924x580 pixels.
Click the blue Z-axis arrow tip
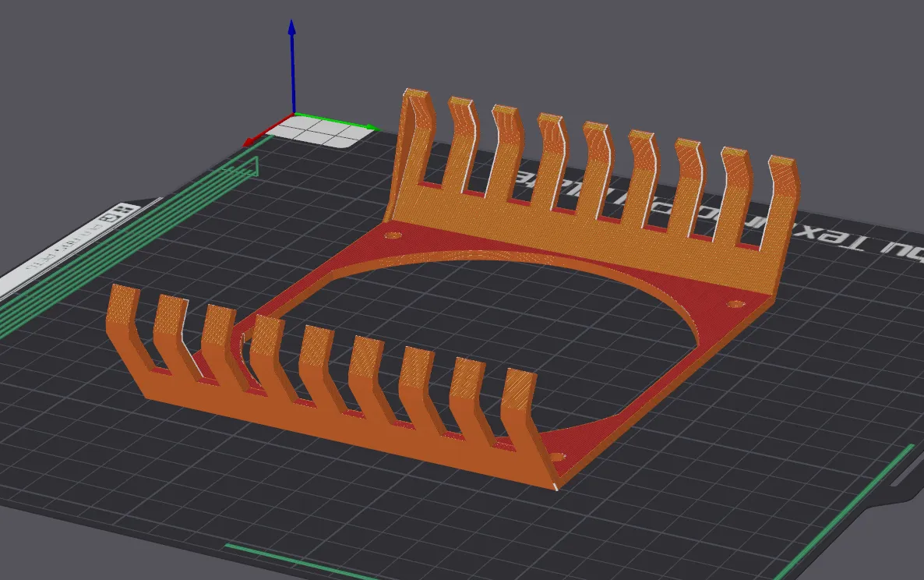[x=291, y=27]
